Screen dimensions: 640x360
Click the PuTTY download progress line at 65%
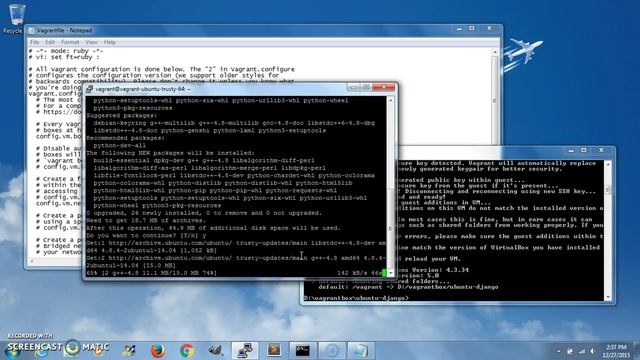(x=236, y=273)
